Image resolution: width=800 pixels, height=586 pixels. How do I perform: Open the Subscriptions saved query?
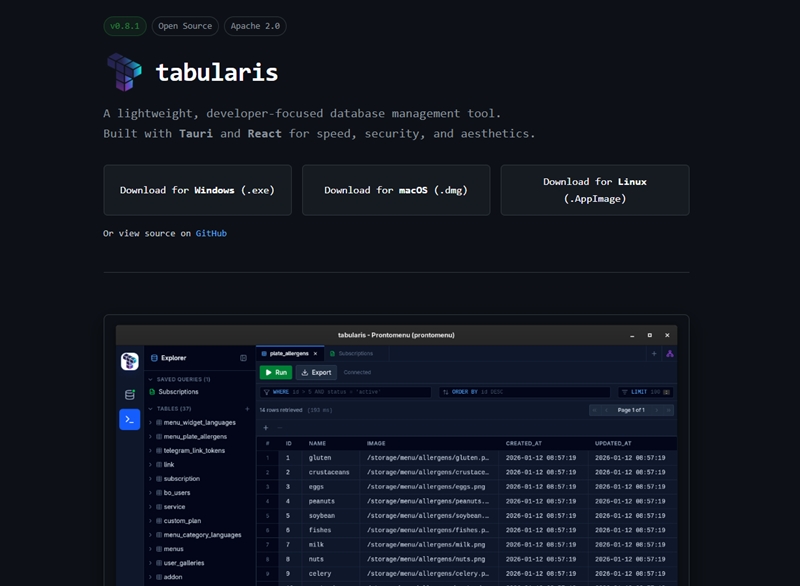coord(178,392)
